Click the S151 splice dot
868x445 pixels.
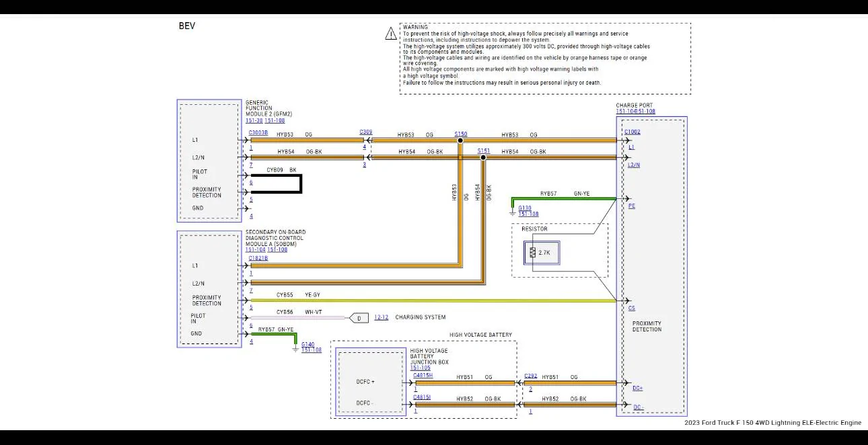coord(483,157)
